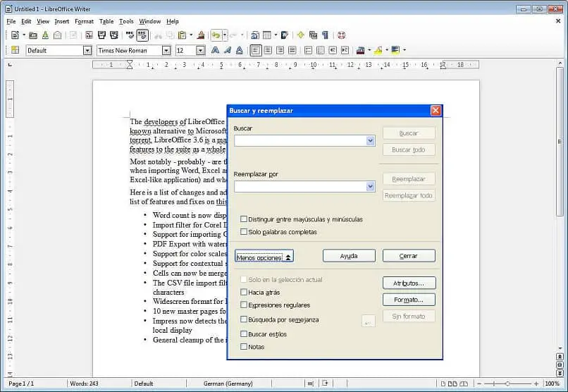
Task: Click the New document icon
Action: click(x=15, y=35)
